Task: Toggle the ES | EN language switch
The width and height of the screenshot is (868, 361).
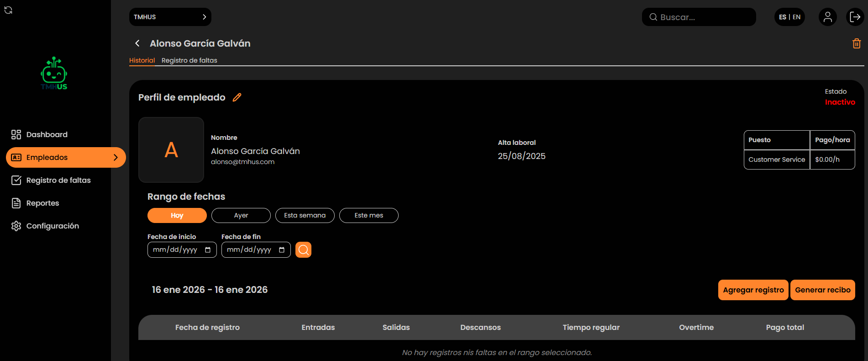Action: tap(789, 17)
